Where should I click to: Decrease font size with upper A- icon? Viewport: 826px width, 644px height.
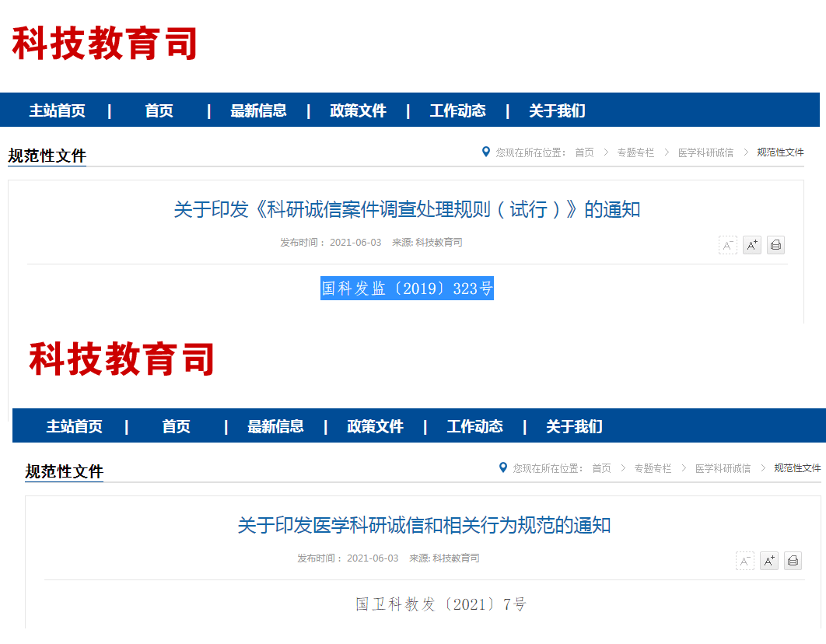[728, 245]
